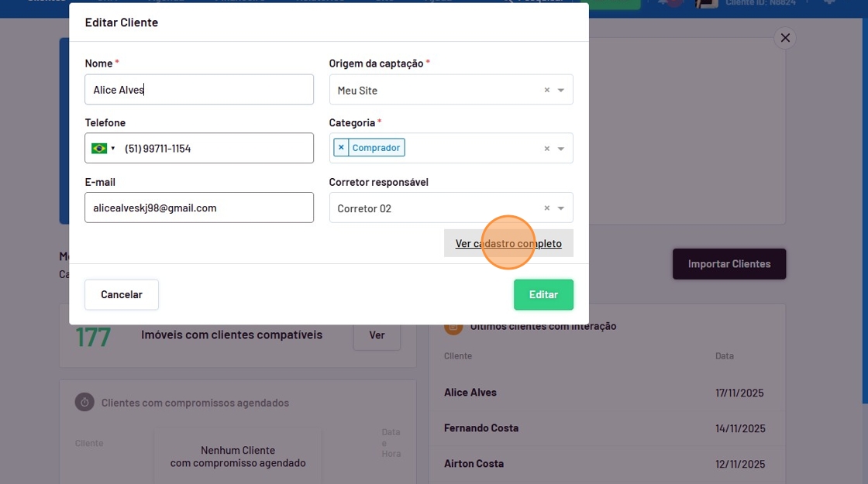Click the stopwatch icon beside scheduled appointments
Screen dimensions: 868x484
[84, 403]
